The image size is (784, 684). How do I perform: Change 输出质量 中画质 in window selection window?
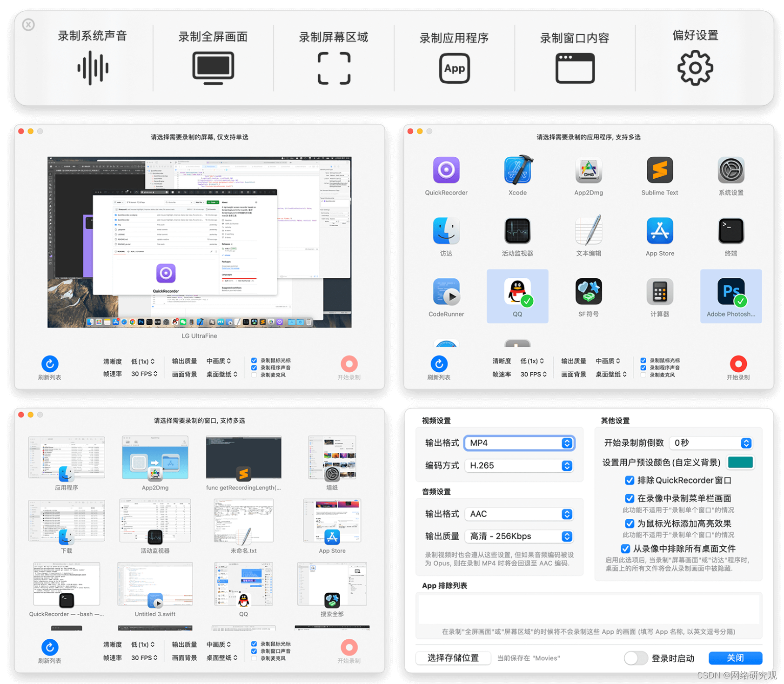tap(219, 644)
